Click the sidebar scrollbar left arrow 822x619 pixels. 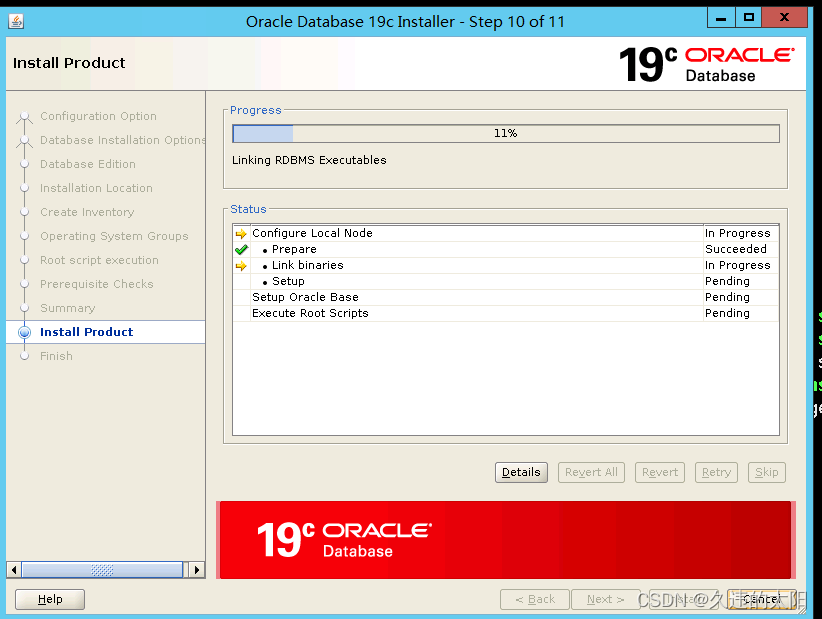pos(14,570)
